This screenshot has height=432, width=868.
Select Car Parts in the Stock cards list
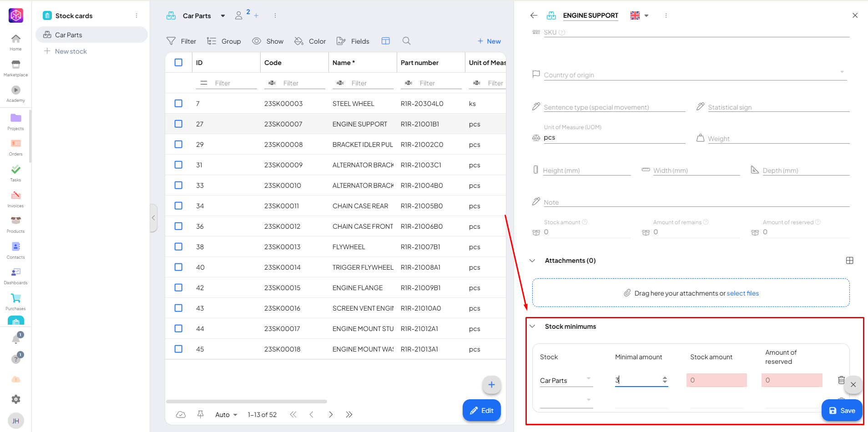pyautogui.click(x=69, y=35)
